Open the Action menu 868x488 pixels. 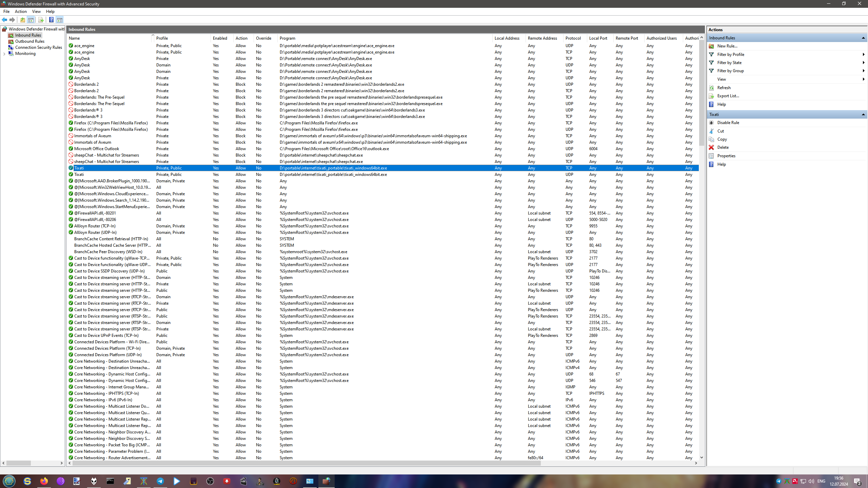(21, 12)
